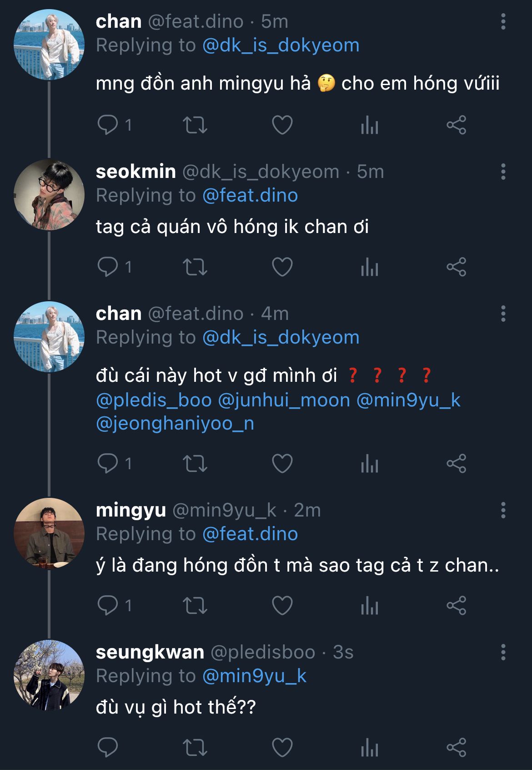Retweet seokmin's reply to feat.dino

[x=195, y=267]
